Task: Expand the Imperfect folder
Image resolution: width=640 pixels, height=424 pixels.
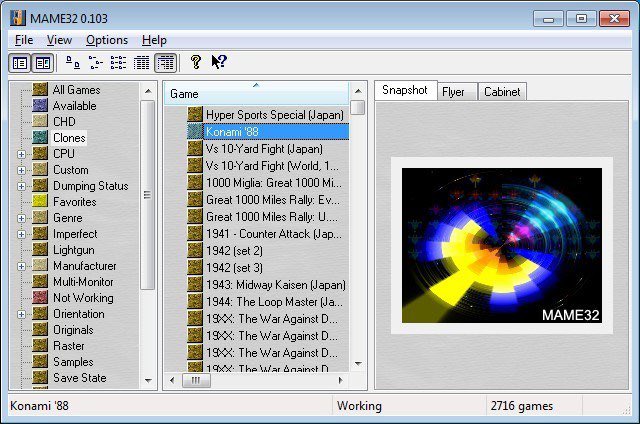Action: [22, 234]
